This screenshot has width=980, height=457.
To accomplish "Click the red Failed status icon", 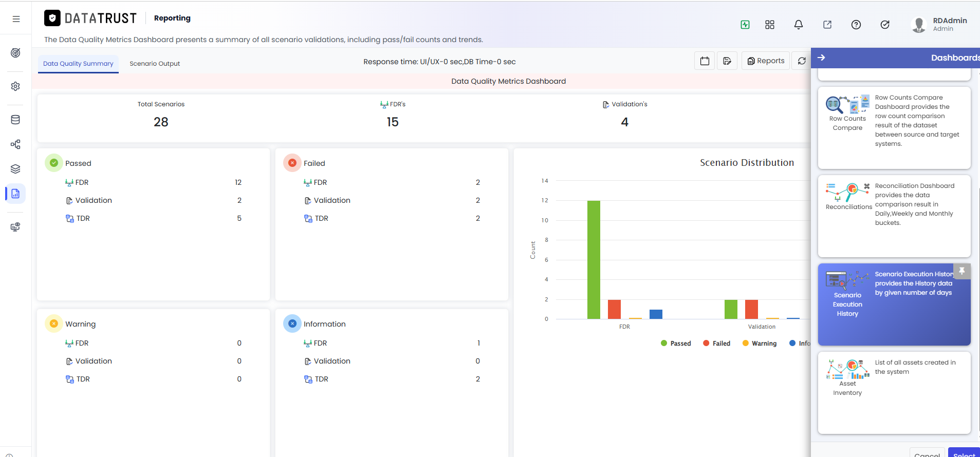I will (x=292, y=163).
